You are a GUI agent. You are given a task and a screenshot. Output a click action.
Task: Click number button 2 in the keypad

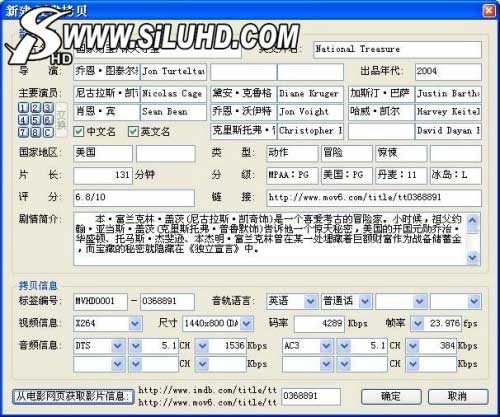click(x=35, y=108)
